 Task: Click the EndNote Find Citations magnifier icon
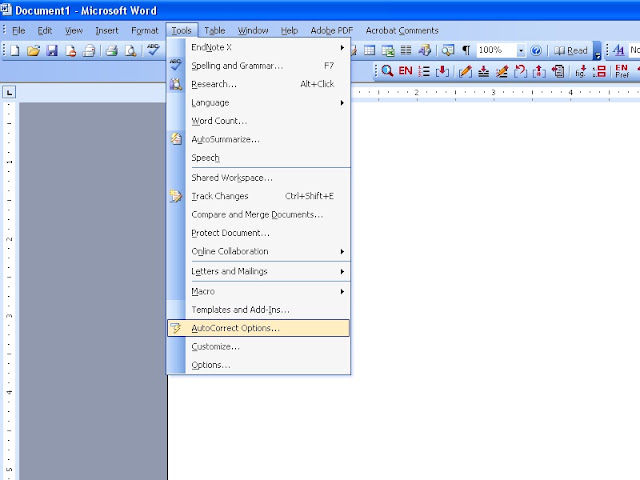point(387,71)
